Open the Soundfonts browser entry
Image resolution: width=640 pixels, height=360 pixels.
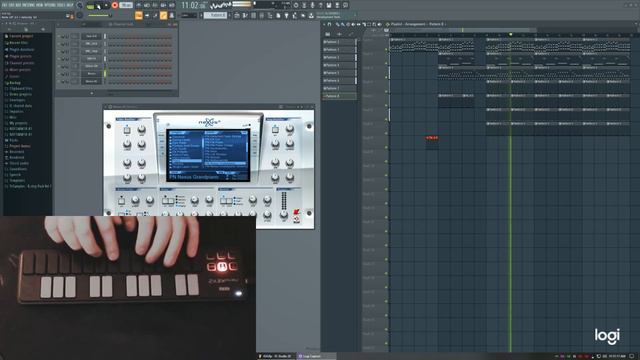18,169
